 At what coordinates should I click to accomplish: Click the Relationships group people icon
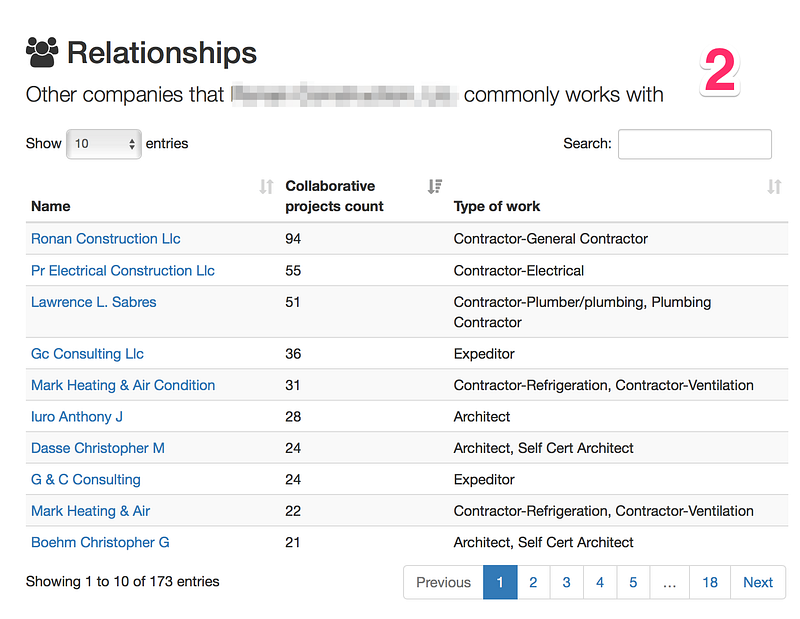tap(42, 52)
